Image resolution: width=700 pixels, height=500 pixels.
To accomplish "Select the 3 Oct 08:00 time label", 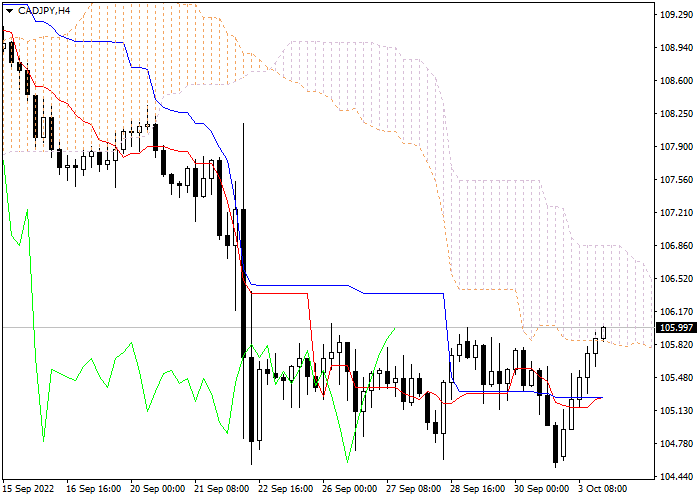I will (603, 489).
